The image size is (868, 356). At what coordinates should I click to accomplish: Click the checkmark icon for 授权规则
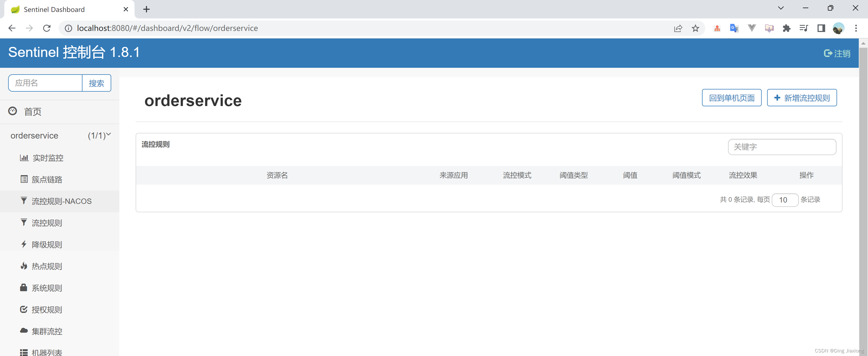24,309
